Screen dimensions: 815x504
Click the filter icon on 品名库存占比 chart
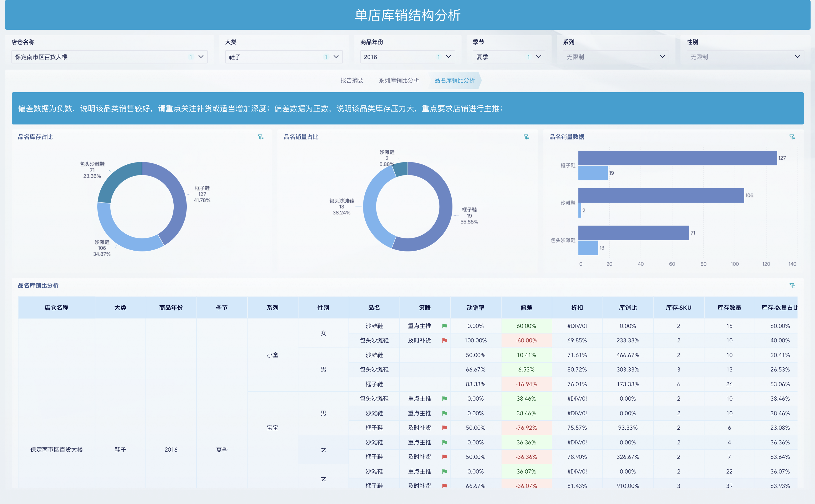point(261,136)
